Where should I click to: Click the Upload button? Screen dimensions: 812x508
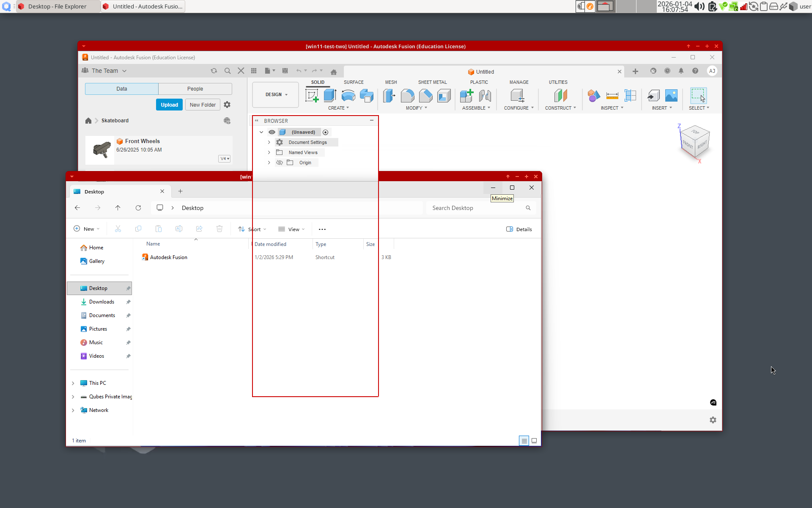point(169,105)
